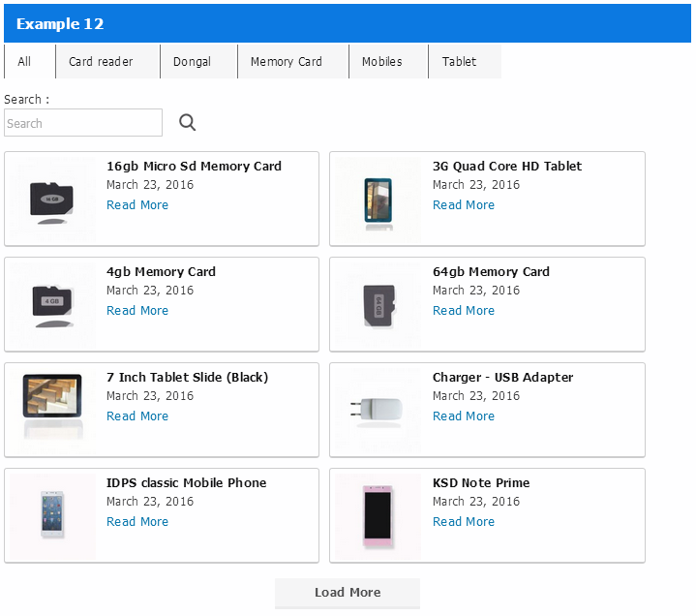Click the 3G Quad Core tablet image
Viewport: 696px width, 616px height.
378,200
